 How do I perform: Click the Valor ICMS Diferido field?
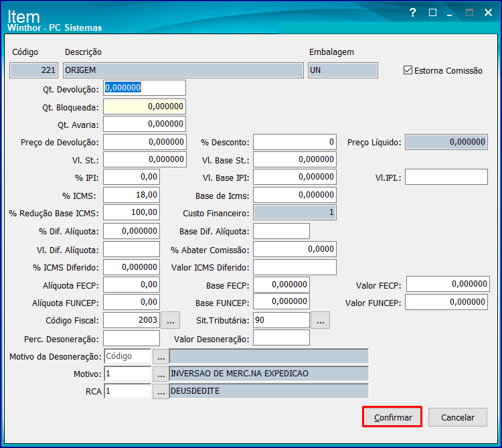click(x=295, y=267)
